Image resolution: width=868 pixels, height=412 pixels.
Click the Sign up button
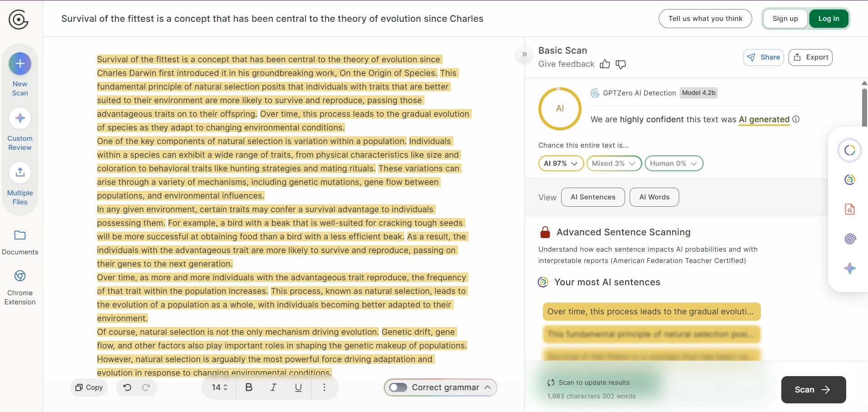[x=785, y=19]
